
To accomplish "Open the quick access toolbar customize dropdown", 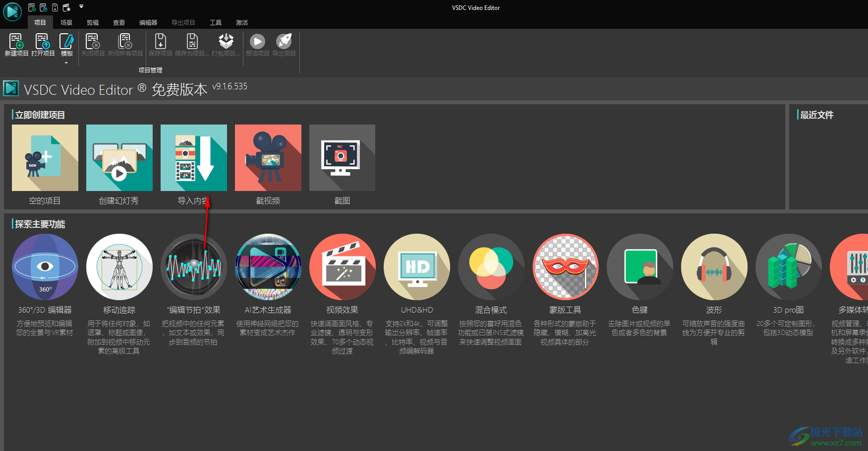I will pos(81,7).
